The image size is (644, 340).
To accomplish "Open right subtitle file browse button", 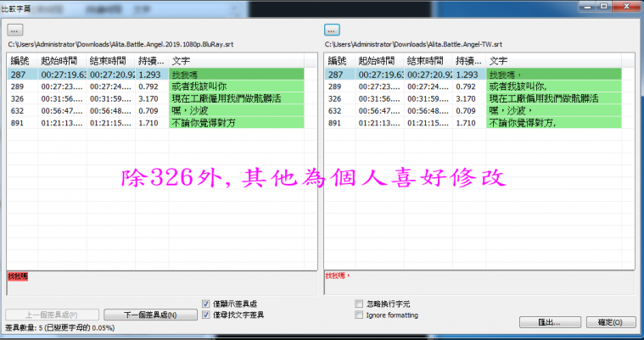I will pyautogui.click(x=332, y=30).
